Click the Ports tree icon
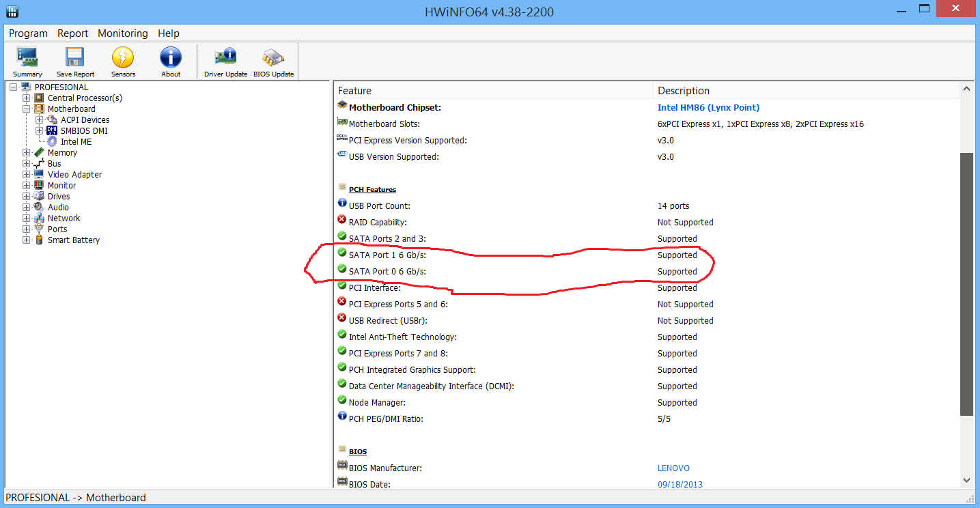This screenshot has height=508, width=980. click(x=40, y=229)
